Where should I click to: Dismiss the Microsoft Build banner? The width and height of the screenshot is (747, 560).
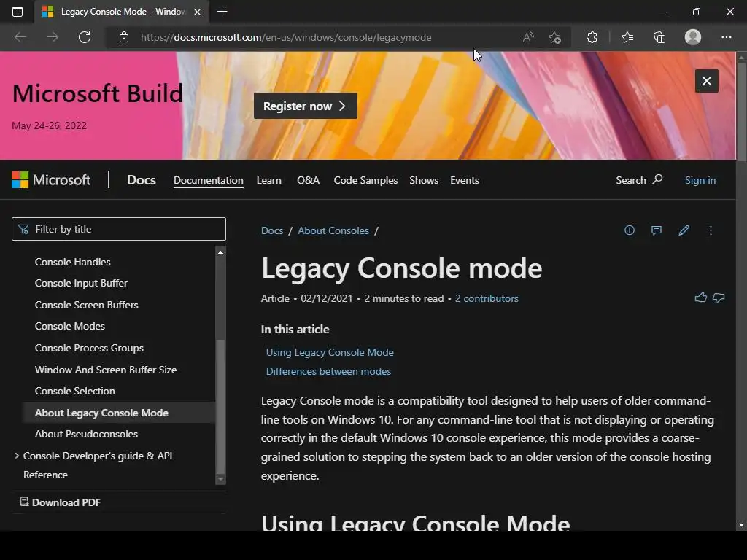click(706, 81)
